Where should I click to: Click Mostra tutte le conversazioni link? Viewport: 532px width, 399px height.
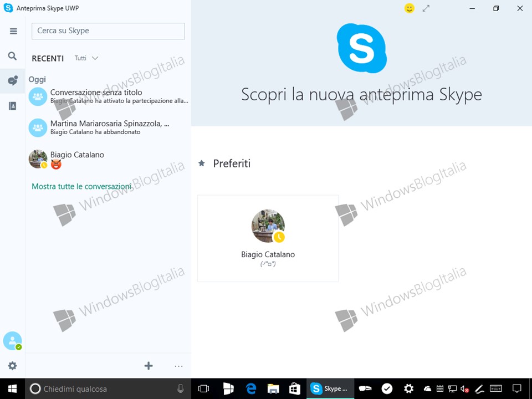click(x=81, y=186)
